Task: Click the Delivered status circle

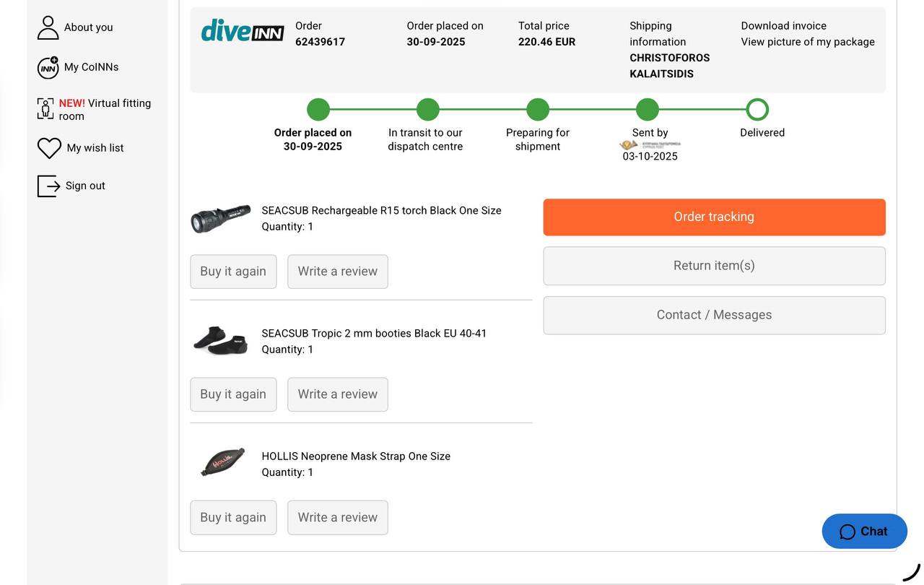Action: [x=757, y=110]
